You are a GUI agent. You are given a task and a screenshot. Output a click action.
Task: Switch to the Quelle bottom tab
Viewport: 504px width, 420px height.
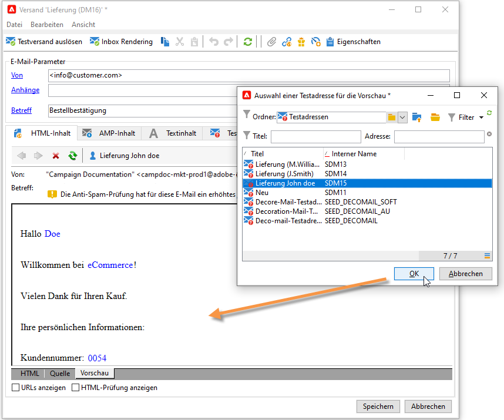[60, 374]
